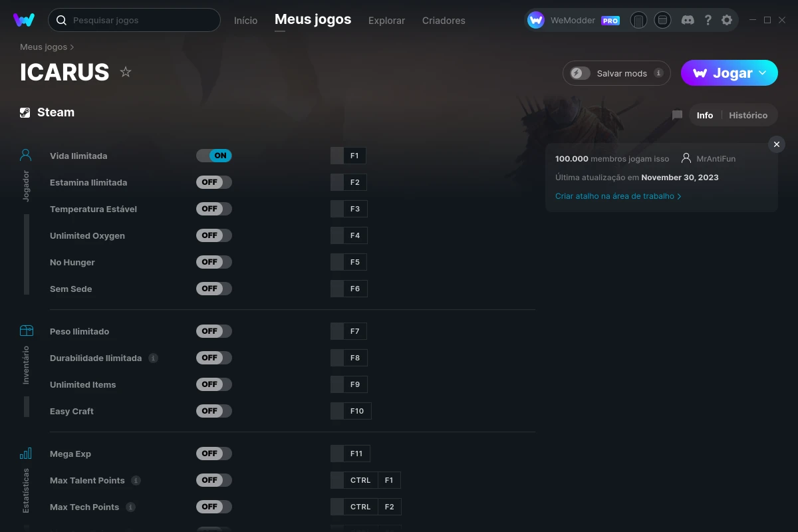
Task: Enable Mega Exp toggle
Action: point(214,454)
